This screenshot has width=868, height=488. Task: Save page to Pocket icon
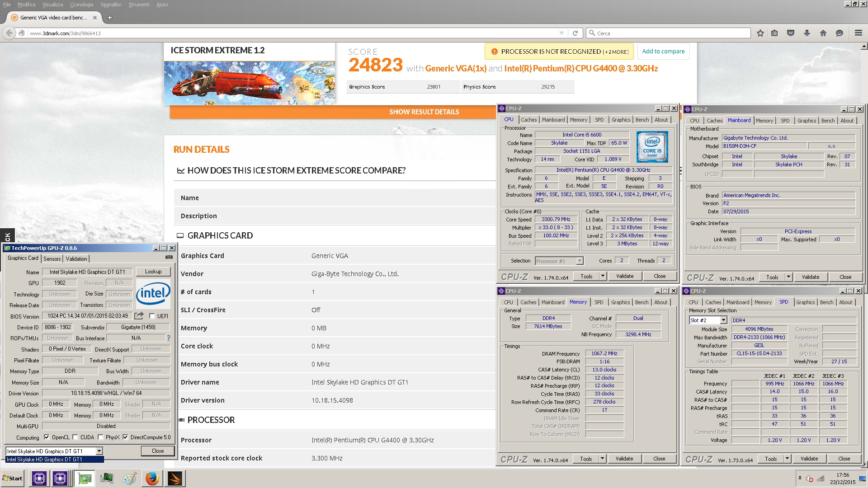791,33
